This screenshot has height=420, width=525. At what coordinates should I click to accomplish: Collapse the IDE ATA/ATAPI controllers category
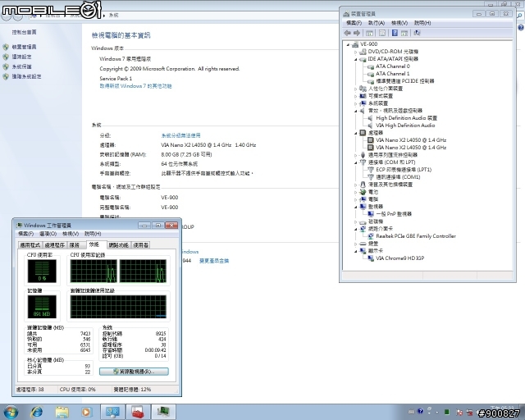(x=355, y=59)
